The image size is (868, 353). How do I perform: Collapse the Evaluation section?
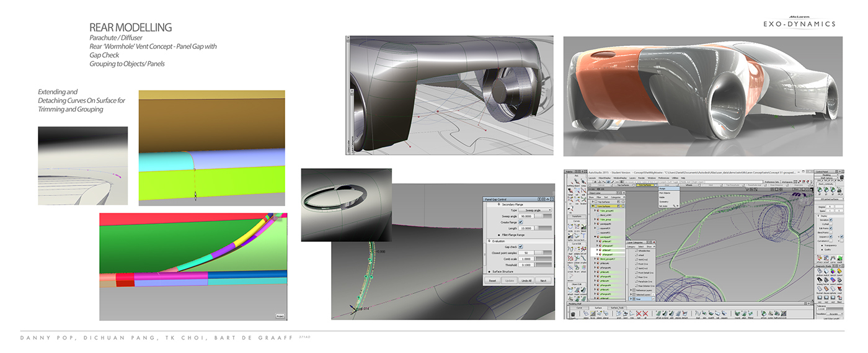click(489, 241)
